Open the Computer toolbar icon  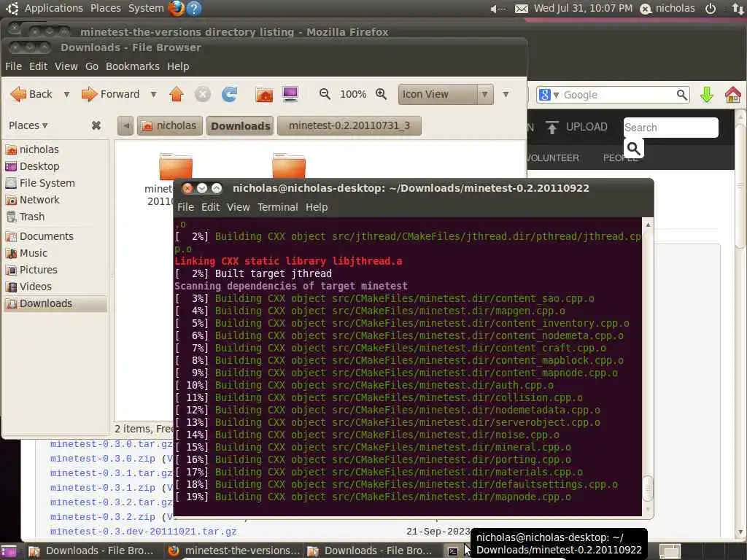pos(290,94)
